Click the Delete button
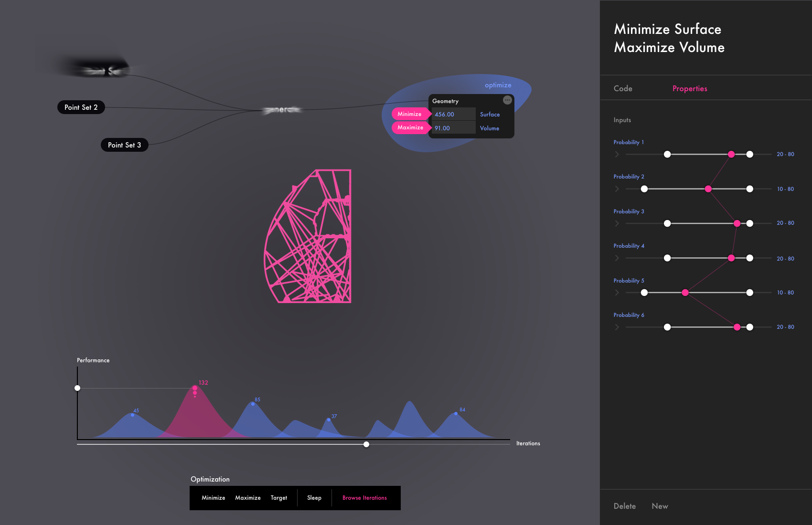This screenshot has width=812, height=525. 624,506
